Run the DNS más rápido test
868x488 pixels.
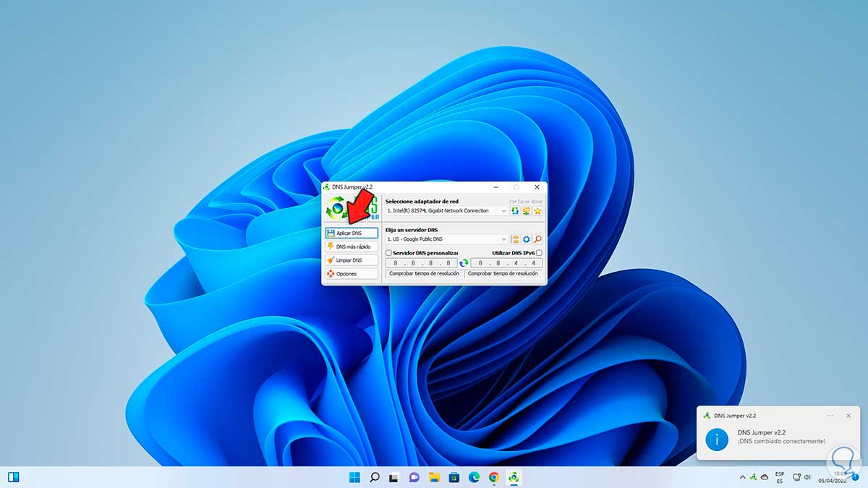(x=351, y=247)
